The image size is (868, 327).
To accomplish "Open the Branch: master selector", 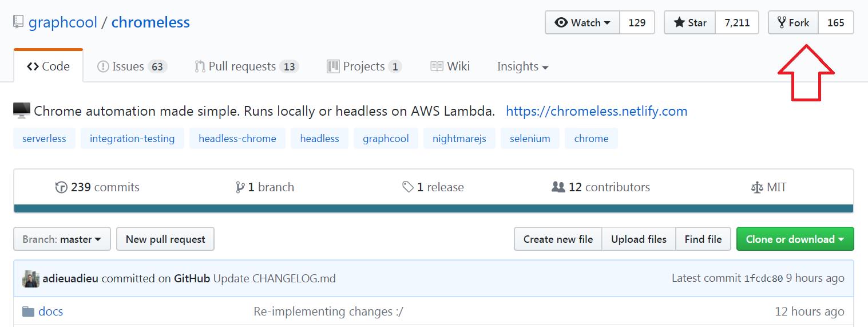I will [62, 239].
